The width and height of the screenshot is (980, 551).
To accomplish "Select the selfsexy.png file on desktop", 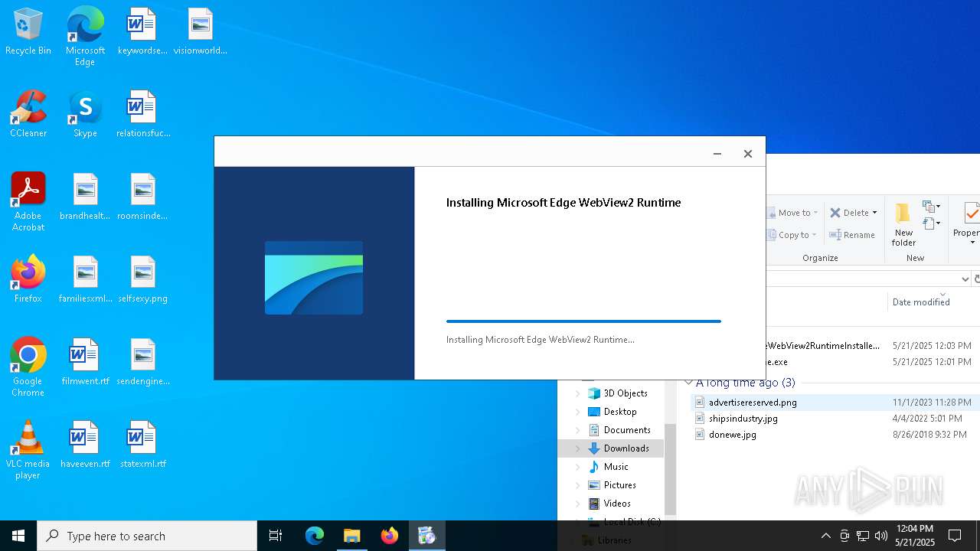I will pos(142,279).
